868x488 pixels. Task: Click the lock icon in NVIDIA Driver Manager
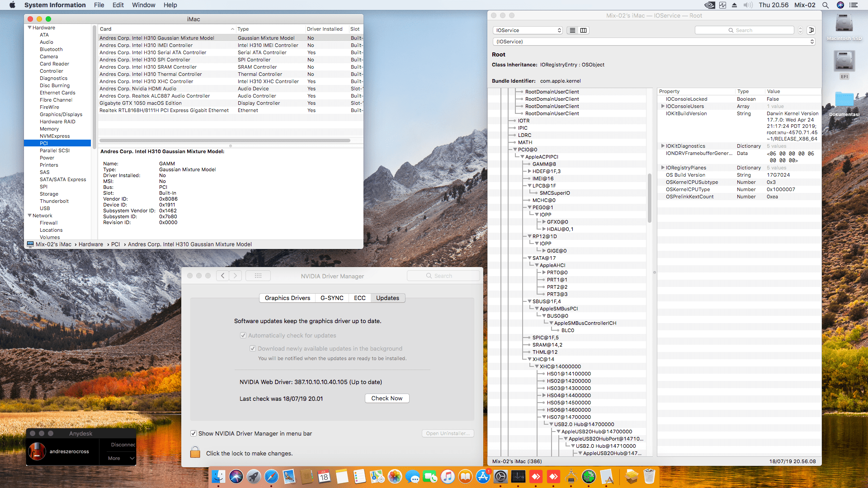pos(195,452)
